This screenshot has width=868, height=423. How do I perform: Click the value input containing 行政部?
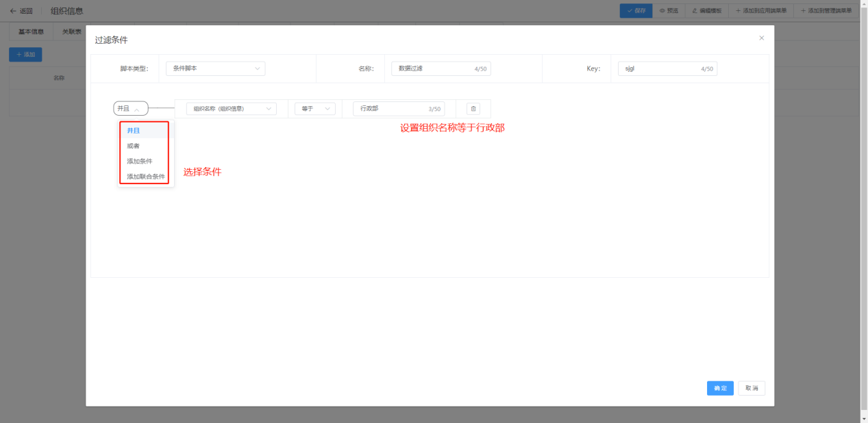[399, 109]
